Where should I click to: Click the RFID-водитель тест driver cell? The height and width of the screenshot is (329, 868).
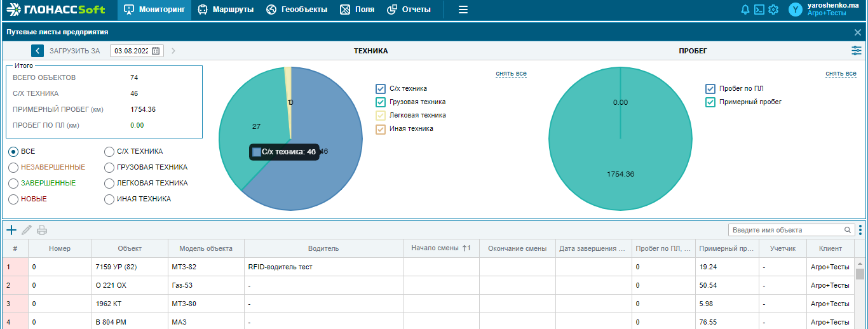point(323,267)
